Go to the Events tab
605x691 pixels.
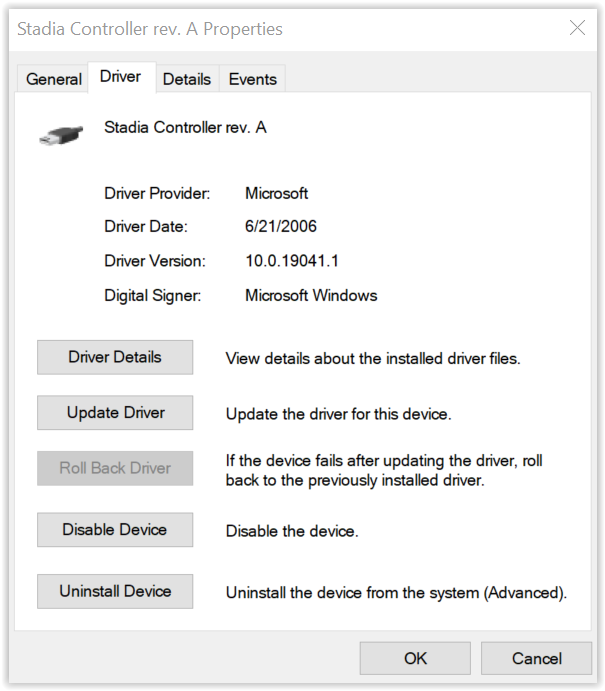252,79
